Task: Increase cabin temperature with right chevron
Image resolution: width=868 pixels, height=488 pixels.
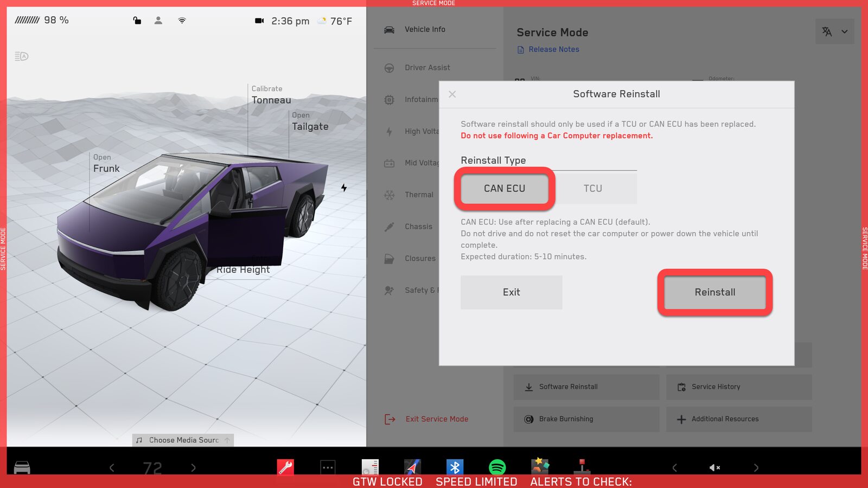Action: (x=193, y=467)
